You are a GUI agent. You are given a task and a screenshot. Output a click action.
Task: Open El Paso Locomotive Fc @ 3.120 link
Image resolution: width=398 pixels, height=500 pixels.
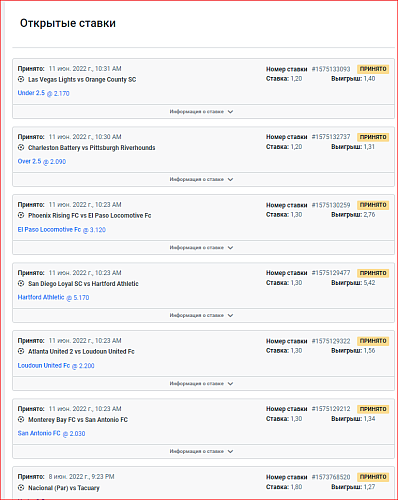(x=62, y=230)
